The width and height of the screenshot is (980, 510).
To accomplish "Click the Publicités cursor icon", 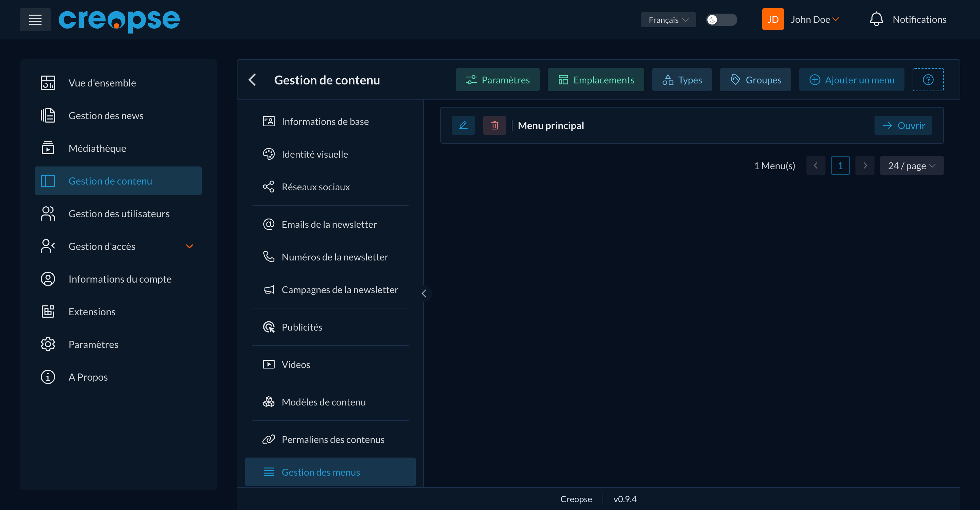I will pyautogui.click(x=268, y=326).
